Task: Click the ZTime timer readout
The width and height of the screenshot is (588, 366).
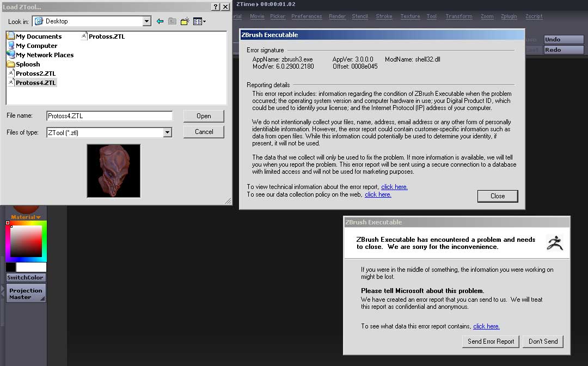Action: point(266,4)
